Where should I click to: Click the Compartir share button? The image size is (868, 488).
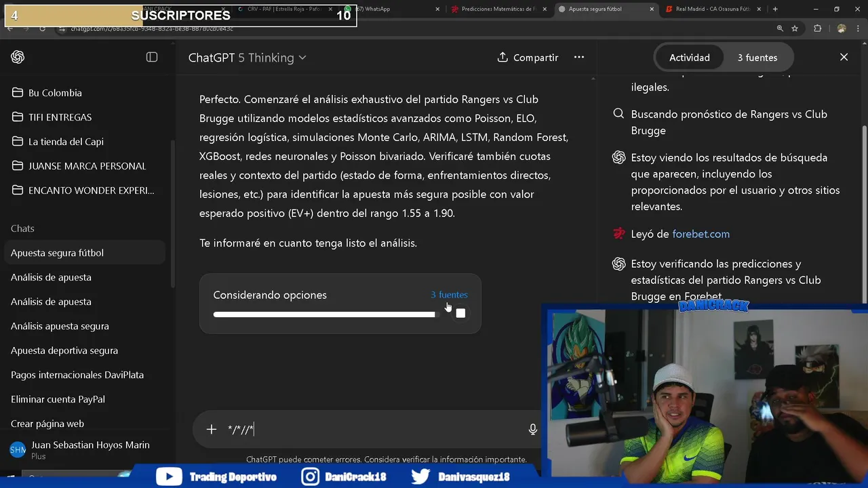point(528,58)
